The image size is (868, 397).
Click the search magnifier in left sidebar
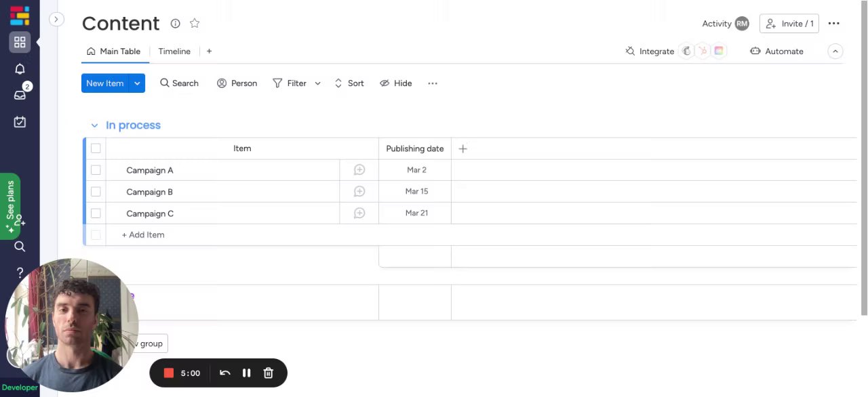(20, 247)
